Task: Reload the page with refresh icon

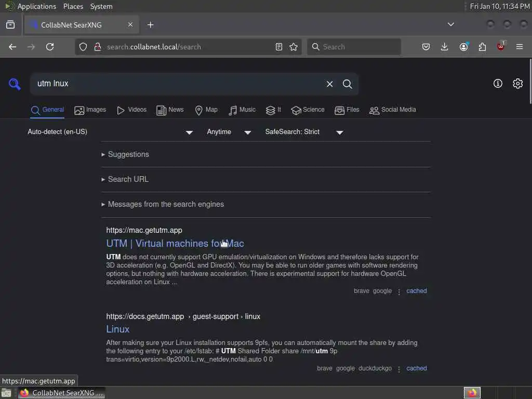Action: click(50, 47)
